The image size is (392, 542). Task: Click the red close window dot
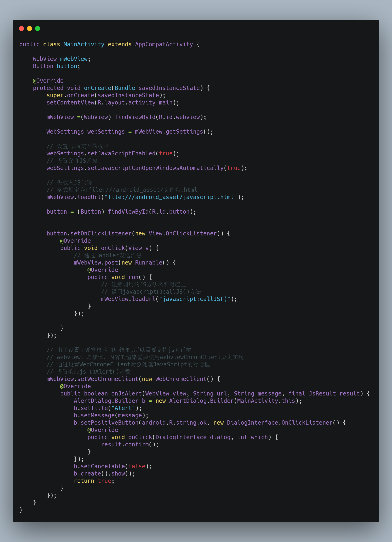21,29
